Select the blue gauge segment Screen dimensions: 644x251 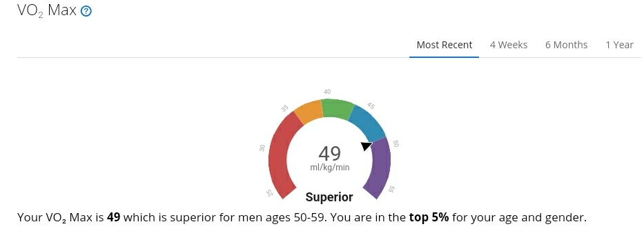coord(368,123)
